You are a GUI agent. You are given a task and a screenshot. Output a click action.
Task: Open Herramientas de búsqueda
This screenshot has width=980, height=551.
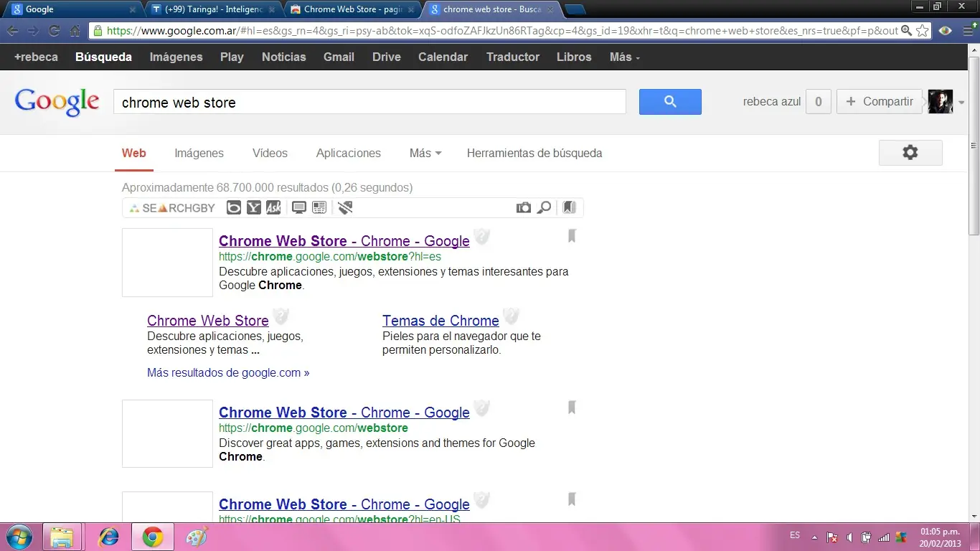(534, 153)
